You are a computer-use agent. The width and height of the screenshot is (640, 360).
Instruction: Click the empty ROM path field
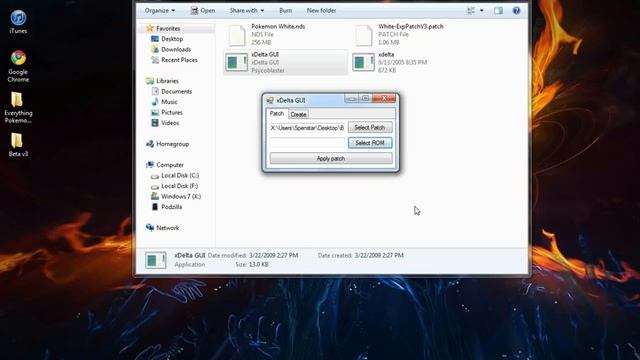point(307,143)
